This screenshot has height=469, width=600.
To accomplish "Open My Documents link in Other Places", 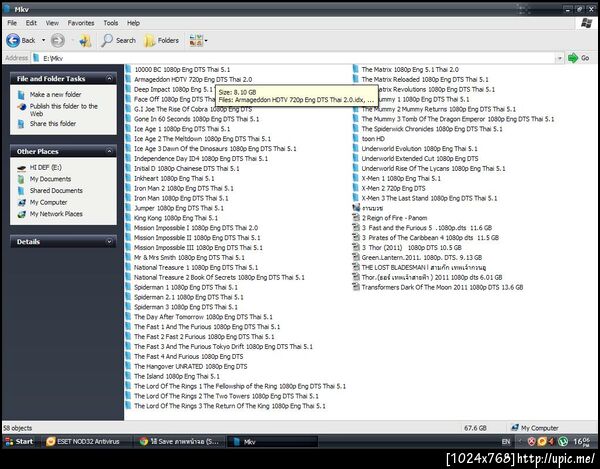I will tap(50, 179).
